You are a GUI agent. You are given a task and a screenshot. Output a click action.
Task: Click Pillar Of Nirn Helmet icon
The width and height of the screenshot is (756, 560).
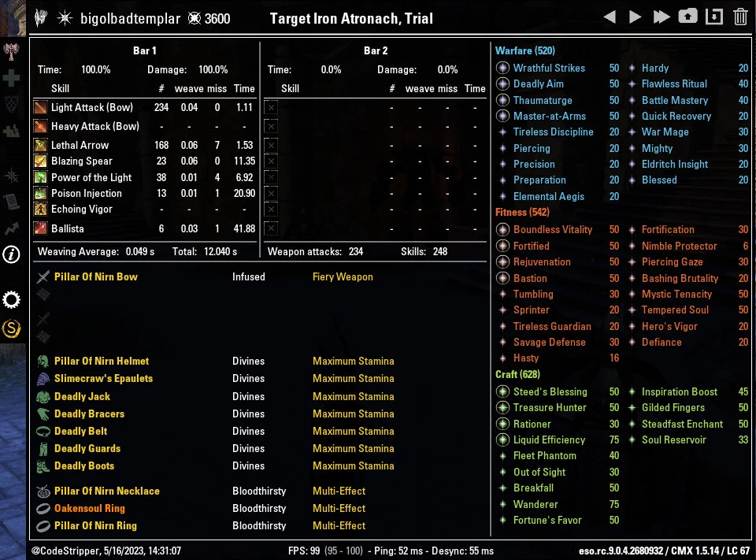[43, 362]
